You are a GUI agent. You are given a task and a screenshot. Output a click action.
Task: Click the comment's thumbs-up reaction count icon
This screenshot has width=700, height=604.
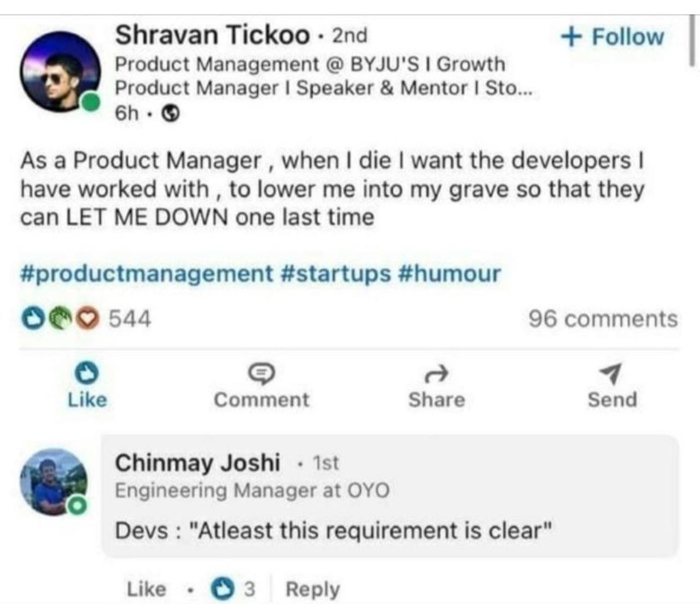222,589
